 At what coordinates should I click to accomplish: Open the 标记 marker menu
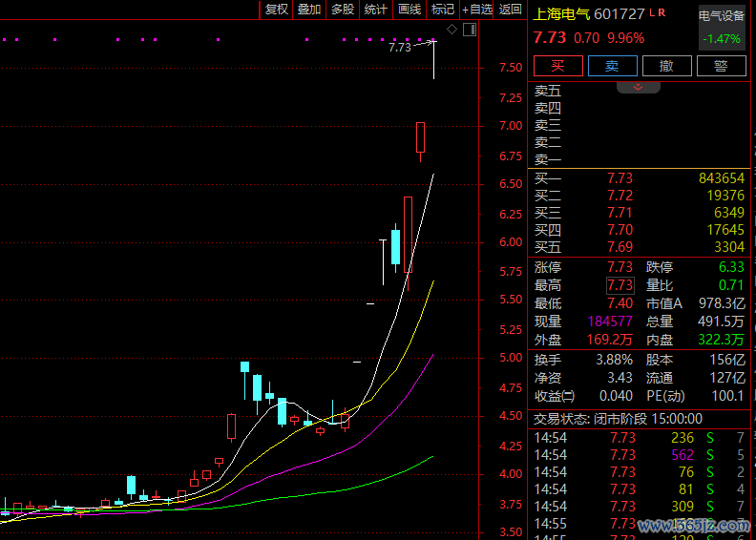(443, 10)
